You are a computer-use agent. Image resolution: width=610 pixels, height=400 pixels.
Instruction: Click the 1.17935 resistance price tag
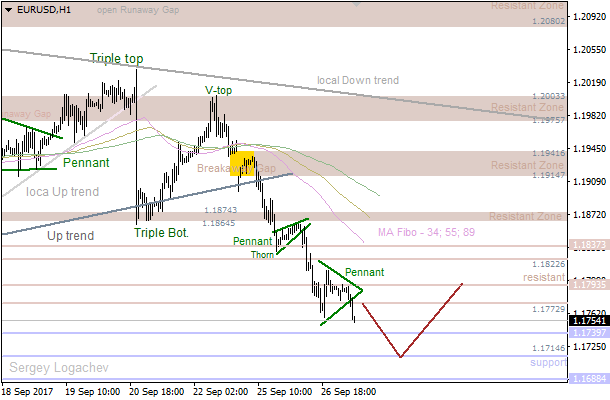[x=586, y=285]
